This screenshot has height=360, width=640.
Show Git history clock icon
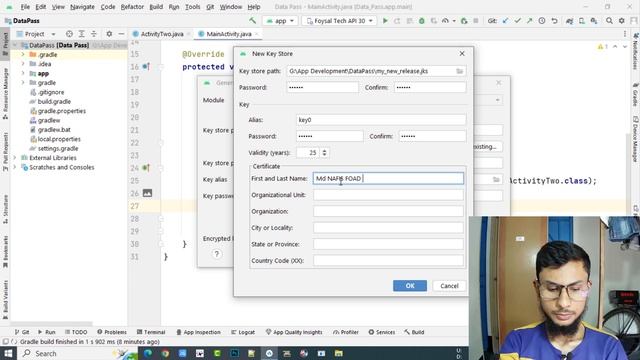tap(542, 20)
